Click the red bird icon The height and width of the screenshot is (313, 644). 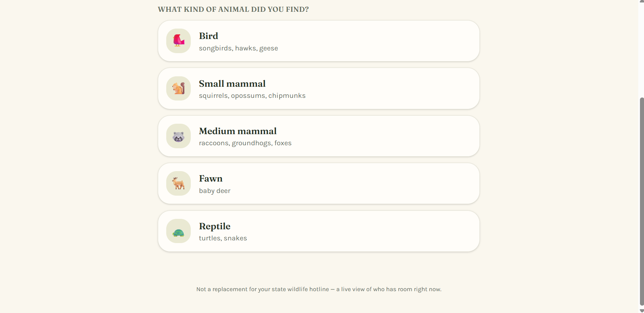point(178,41)
